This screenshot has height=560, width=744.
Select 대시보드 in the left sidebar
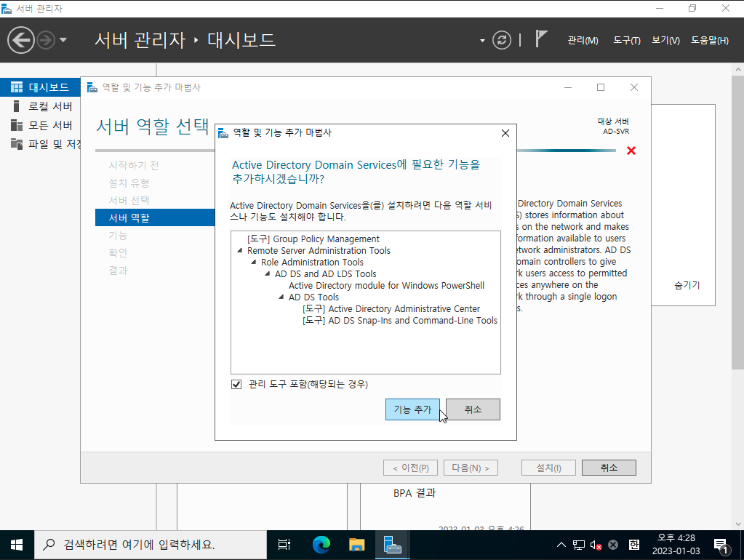(x=40, y=87)
